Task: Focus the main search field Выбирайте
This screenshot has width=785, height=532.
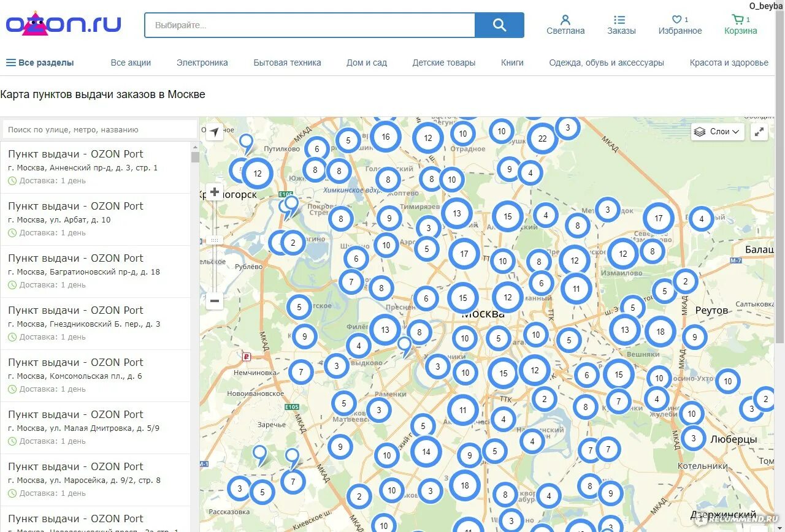Action: click(310, 25)
